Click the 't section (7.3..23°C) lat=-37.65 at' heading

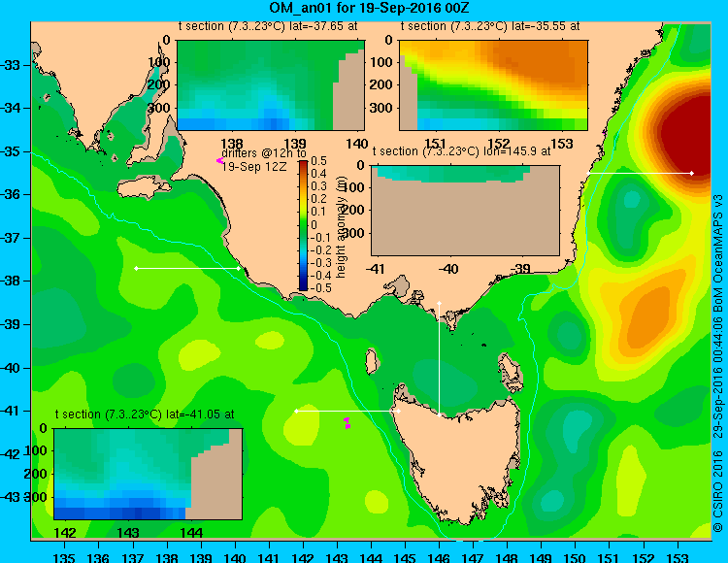(x=268, y=26)
